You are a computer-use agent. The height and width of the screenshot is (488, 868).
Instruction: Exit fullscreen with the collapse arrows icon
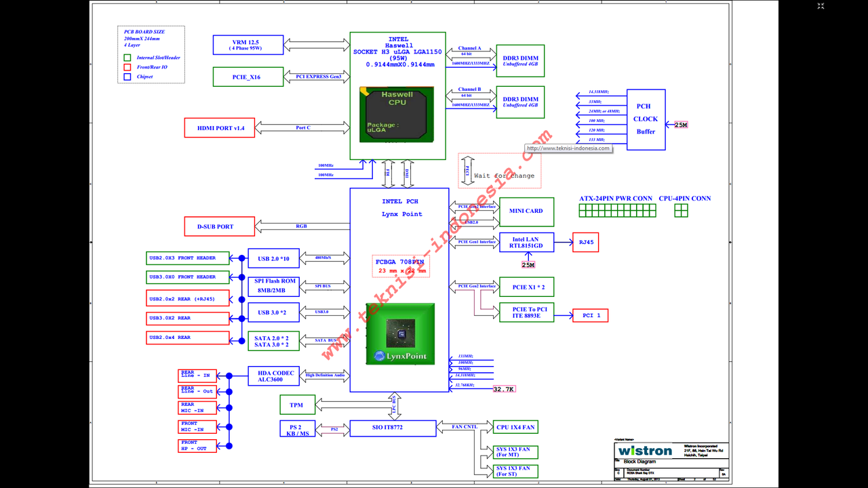(821, 6)
